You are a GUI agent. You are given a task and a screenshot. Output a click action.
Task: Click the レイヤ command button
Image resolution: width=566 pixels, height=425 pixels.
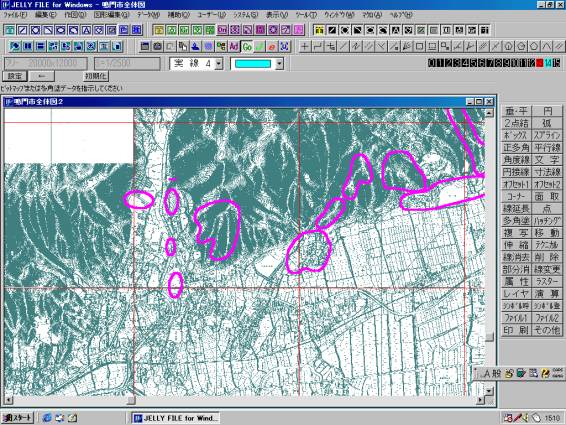tap(517, 294)
